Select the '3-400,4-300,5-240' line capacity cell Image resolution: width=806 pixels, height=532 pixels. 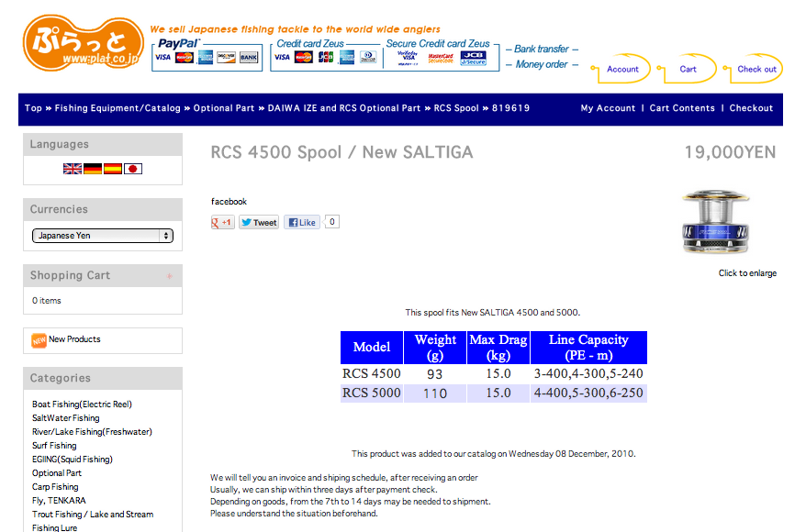tap(588, 374)
